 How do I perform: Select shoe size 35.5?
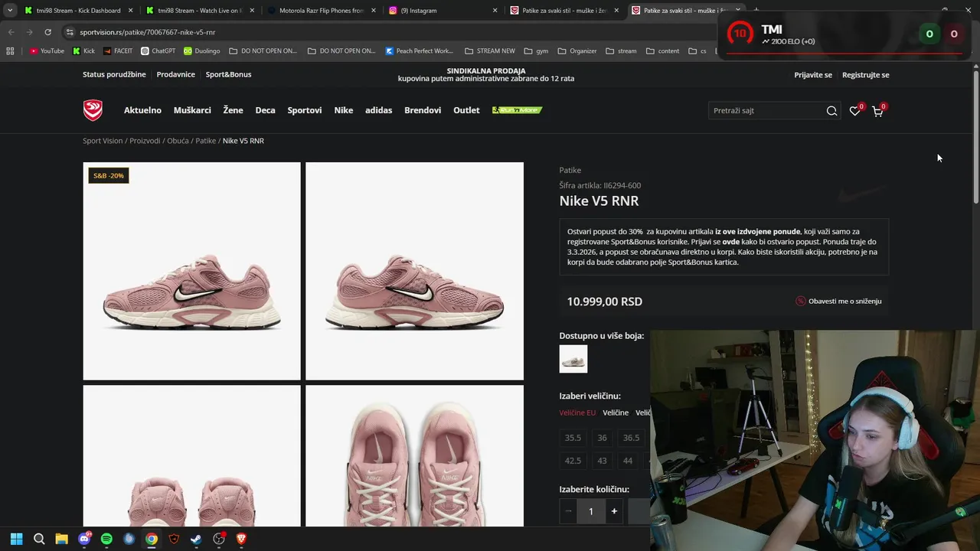[573, 438]
